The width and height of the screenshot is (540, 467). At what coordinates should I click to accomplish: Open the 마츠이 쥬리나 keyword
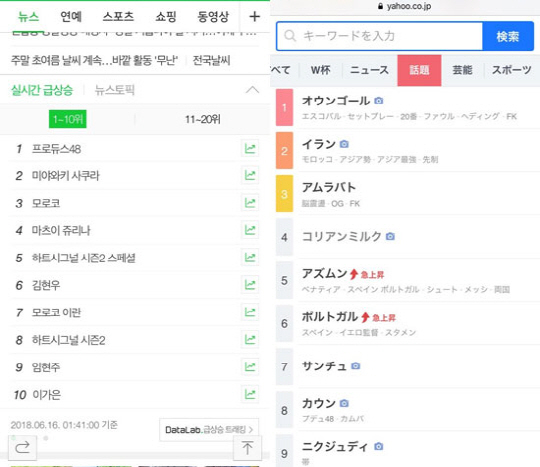pos(61,230)
